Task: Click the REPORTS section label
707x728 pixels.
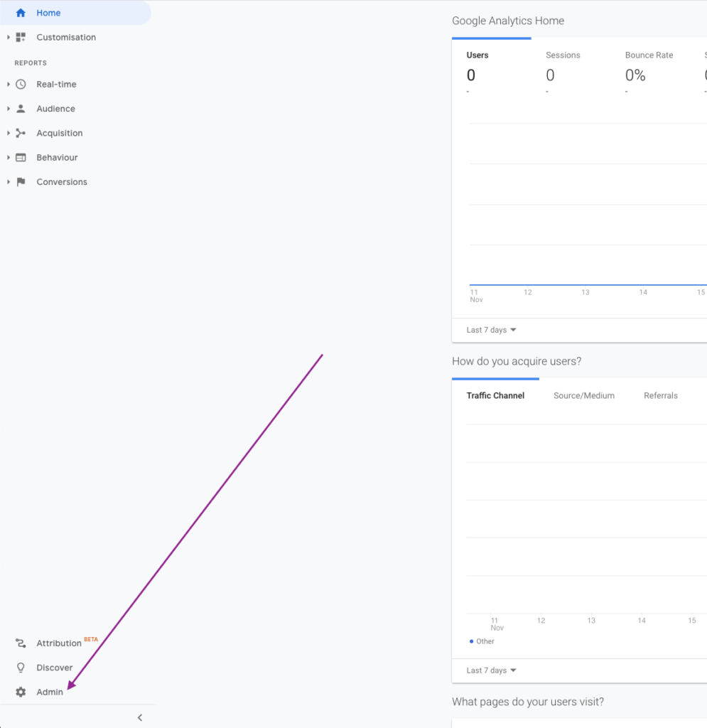Action: pos(31,63)
